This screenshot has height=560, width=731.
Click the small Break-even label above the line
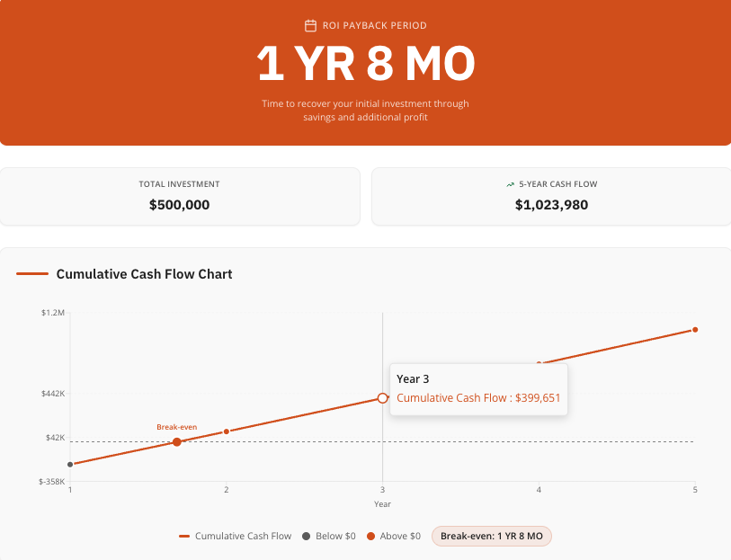(x=176, y=427)
